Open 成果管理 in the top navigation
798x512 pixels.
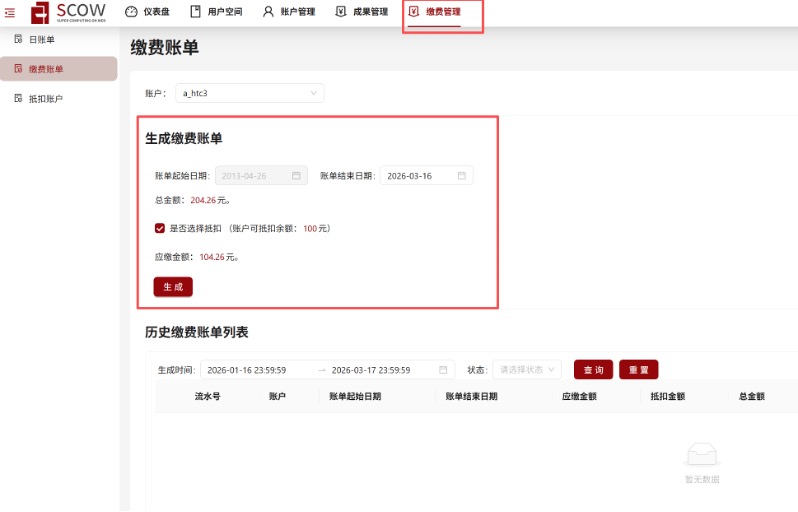362,12
